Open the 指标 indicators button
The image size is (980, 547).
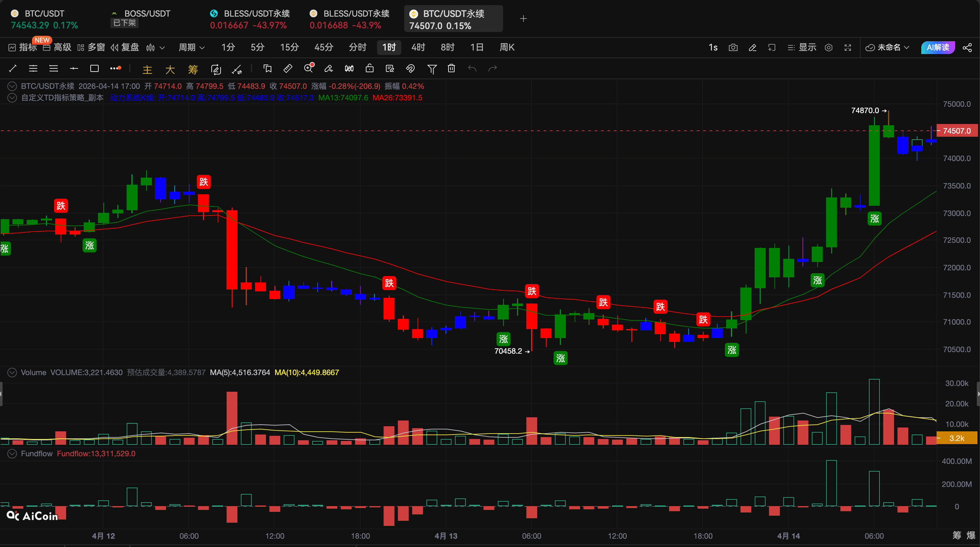(x=23, y=48)
